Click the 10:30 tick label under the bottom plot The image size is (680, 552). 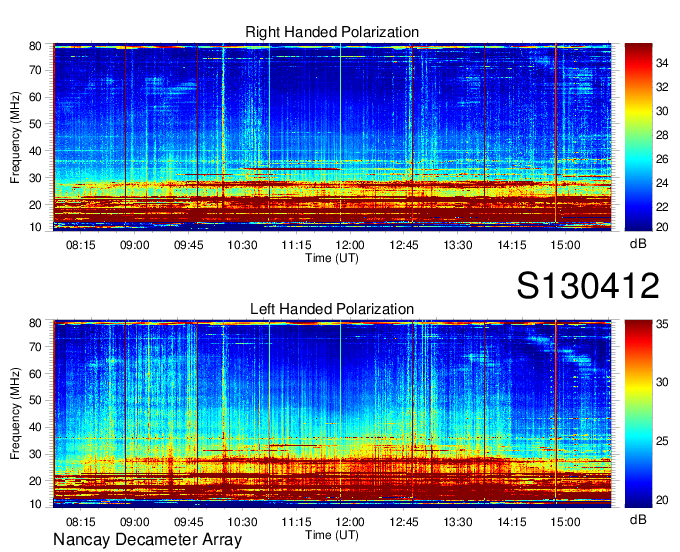242,522
